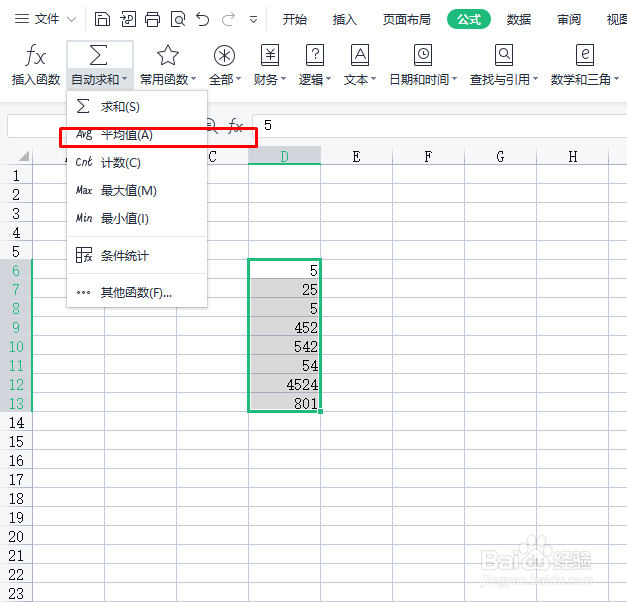Open 常用函数 star icon
This screenshot has width=627, height=602.
coord(168,55)
